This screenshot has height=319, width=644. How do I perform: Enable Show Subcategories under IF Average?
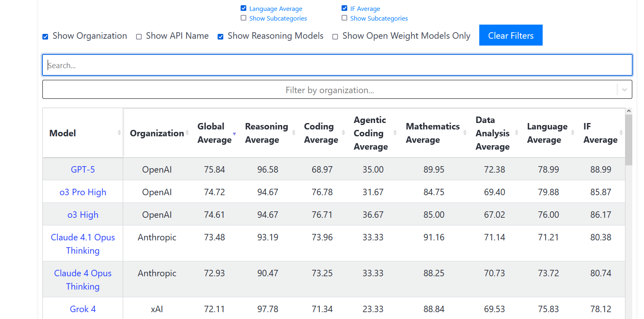pos(344,18)
